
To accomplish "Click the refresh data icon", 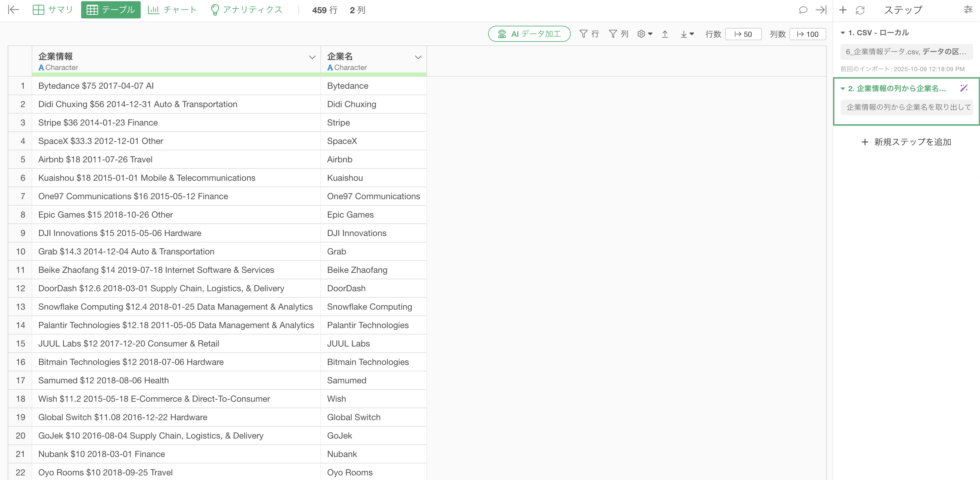I will tap(860, 10).
